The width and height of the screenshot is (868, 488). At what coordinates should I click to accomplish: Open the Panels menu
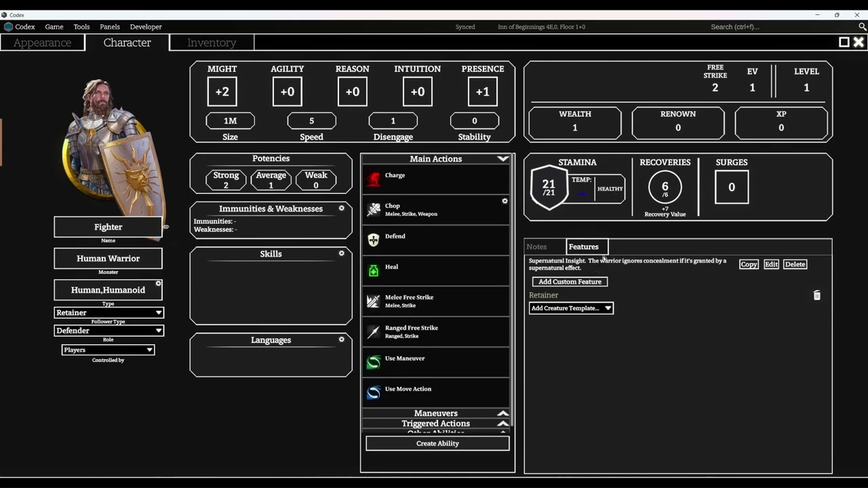click(110, 27)
